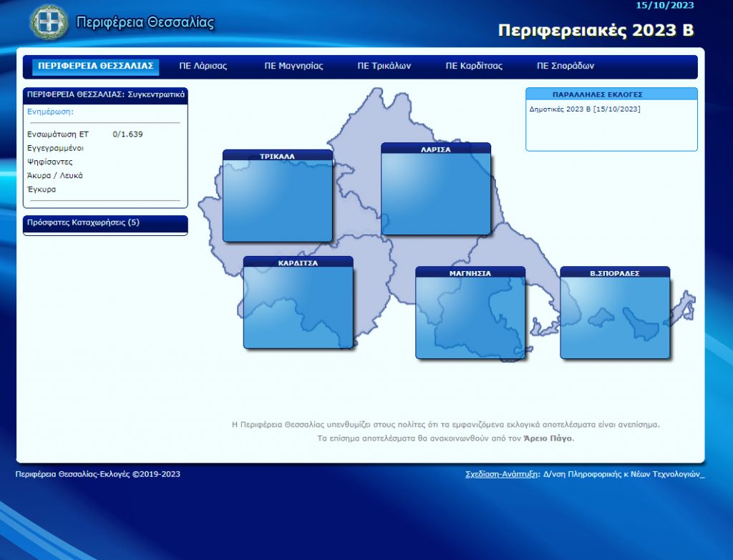This screenshot has width=733, height=560.
Task: Click the Περιφέρεια Θεσσαλίας header title
Action: (145, 22)
